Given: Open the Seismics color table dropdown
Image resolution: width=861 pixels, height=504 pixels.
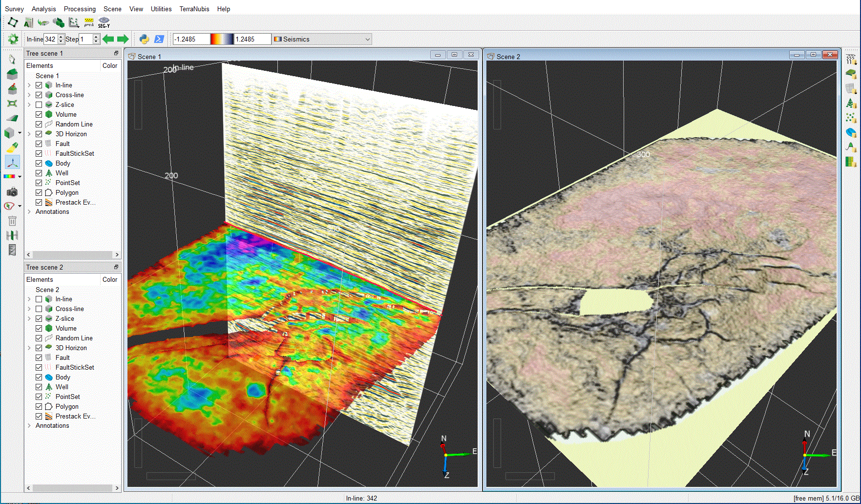Looking at the screenshot, I should 322,39.
